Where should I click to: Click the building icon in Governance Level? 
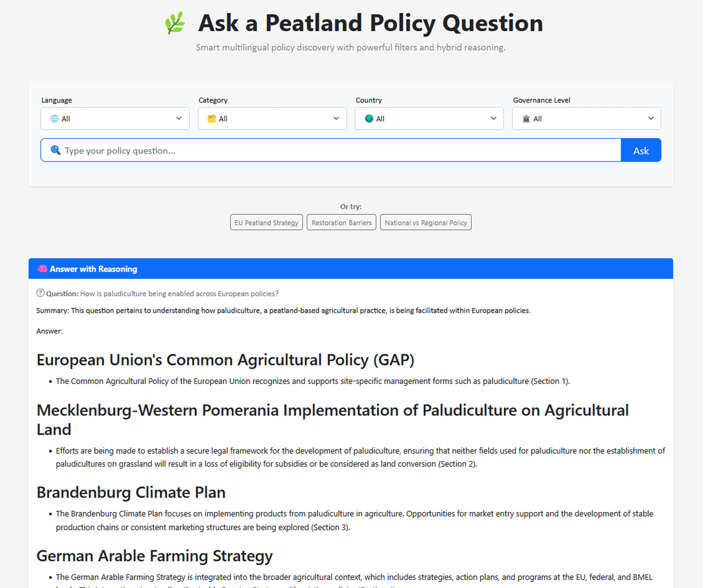tap(526, 119)
